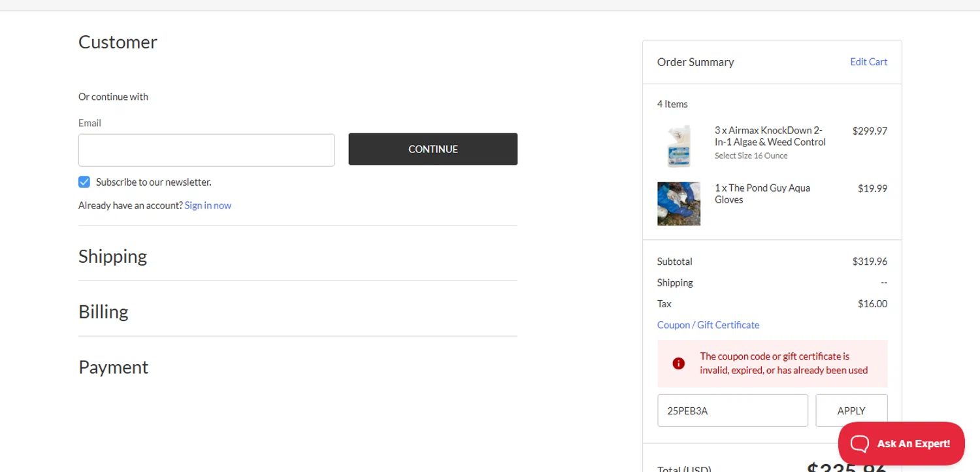
Task: Click the $16.00 tax amount
Action: click(x=873, y=304)
